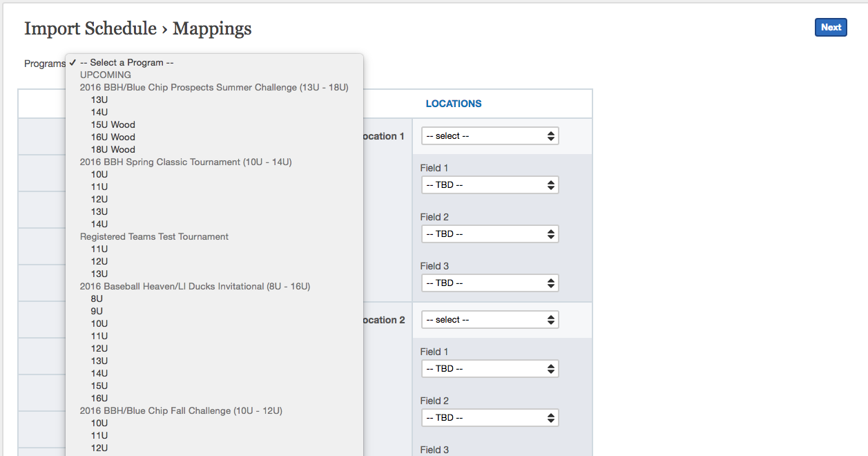Open Field 2 dropdown under Location 2
The height and width of the screenshot is (456, 868).
tap(490, 418)
